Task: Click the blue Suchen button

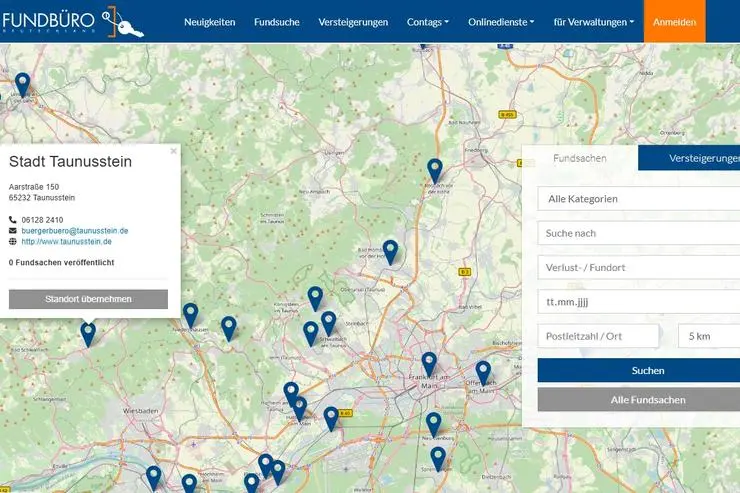Action: coord(638,370)
